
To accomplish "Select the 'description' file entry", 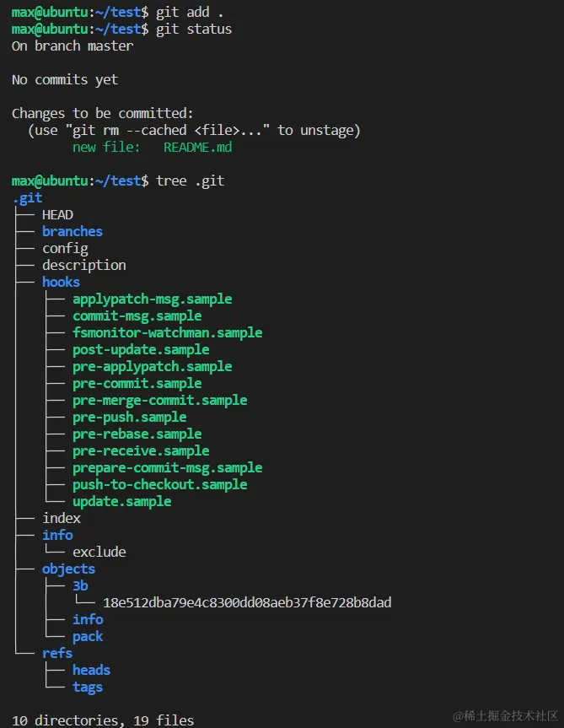I will [x=84, y=265].
